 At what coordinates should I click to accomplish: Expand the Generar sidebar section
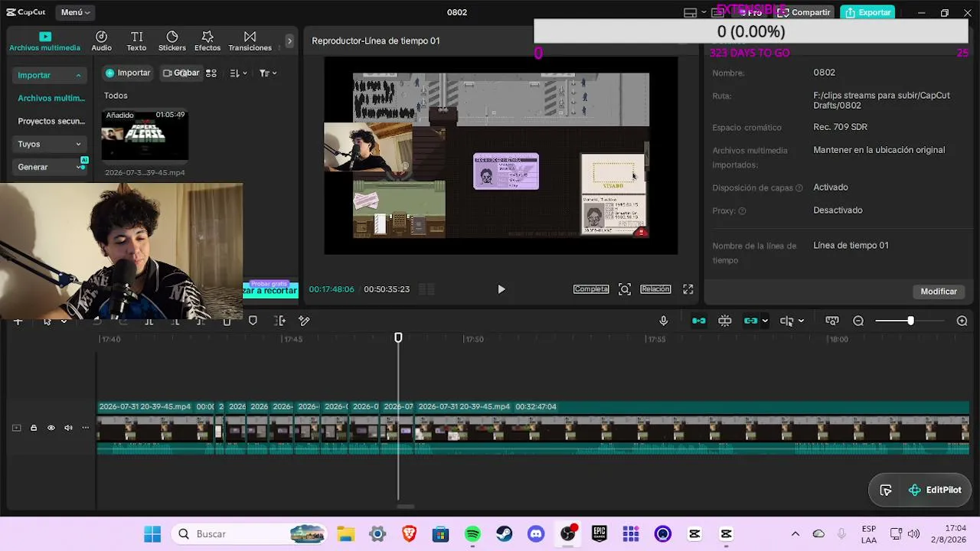click(x=51, y=167)
